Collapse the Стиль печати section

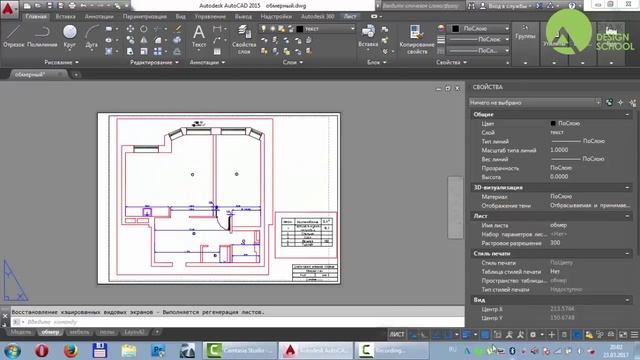(627, 253)
